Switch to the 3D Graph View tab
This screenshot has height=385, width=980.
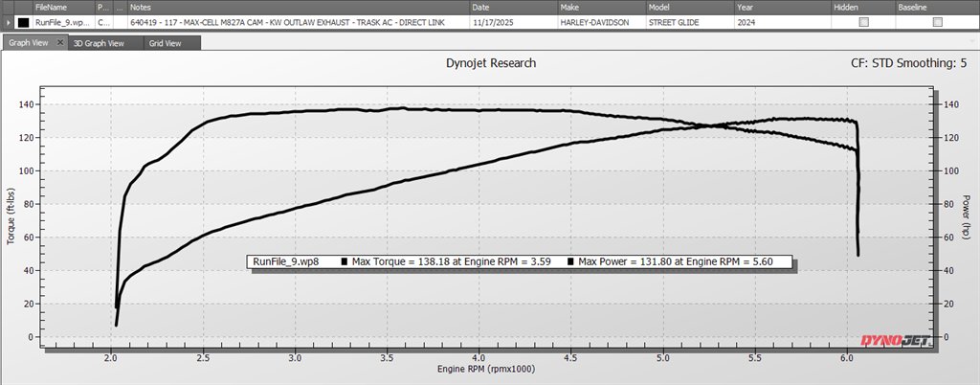99,43
